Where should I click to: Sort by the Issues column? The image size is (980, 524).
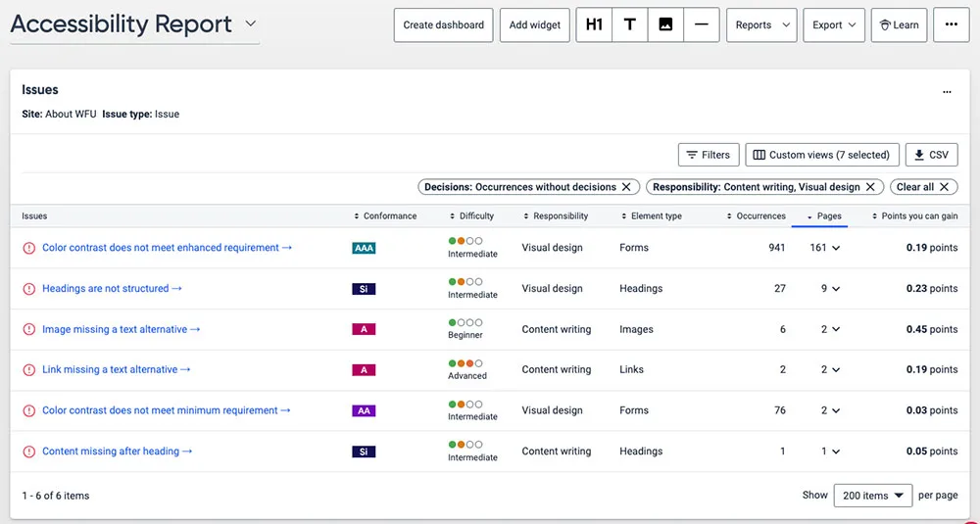pos(34,216)
